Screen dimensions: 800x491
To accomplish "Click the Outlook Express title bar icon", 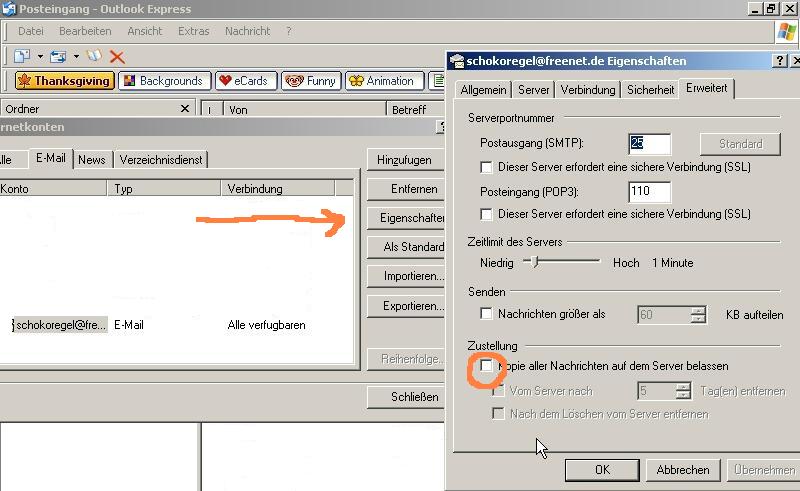I will coord(9,9).
